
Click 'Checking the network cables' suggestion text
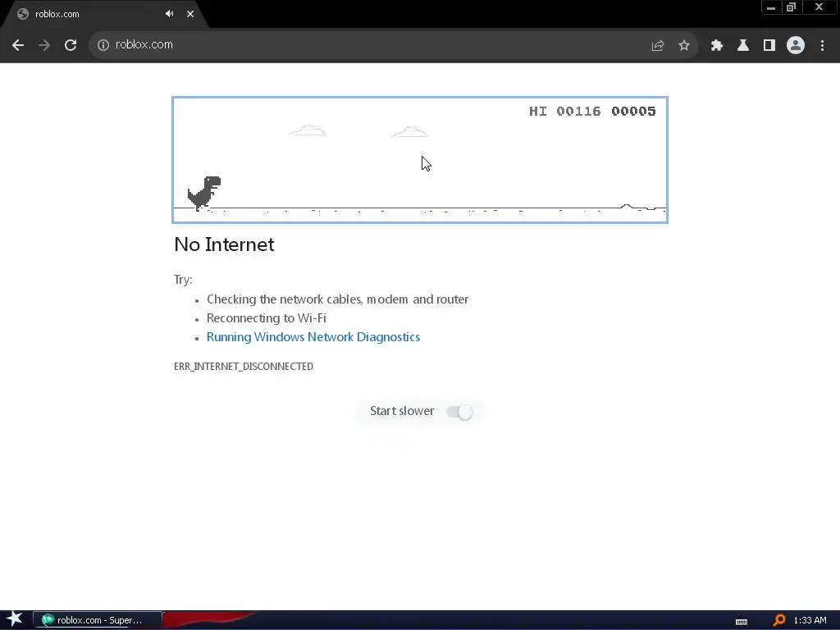pos(337,299)
